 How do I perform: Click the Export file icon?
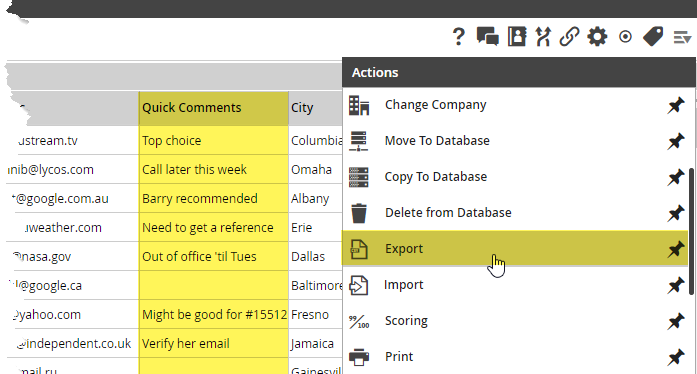pos(359,249)
